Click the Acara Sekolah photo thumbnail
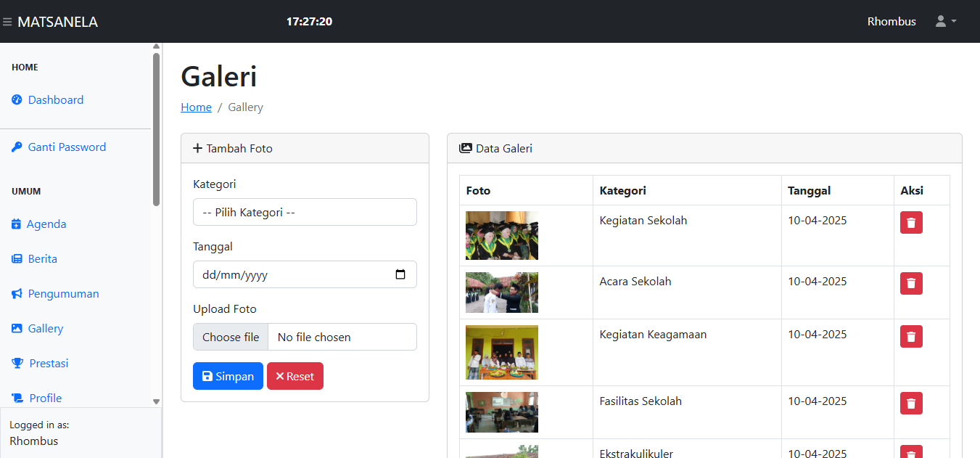Viewport: 980px width, 458px height. coord(502,293)
